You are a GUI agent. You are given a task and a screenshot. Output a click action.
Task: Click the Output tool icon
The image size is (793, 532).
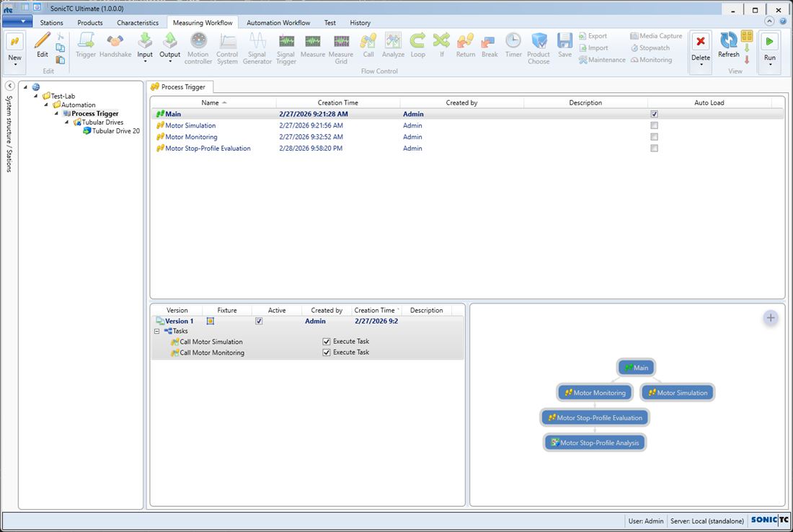[x=170, y=40]
